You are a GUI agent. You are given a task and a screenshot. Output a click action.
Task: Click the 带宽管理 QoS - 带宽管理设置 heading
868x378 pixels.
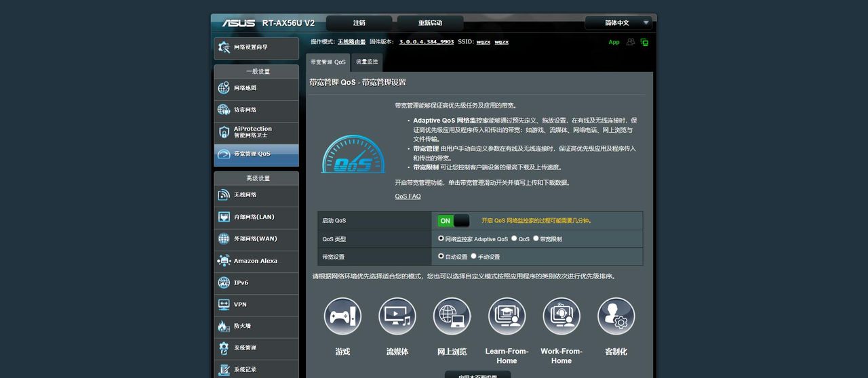(x=357, y=83)
